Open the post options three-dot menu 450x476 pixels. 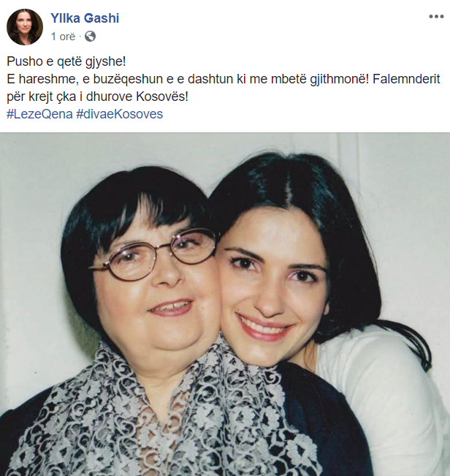tap(436, 16)
